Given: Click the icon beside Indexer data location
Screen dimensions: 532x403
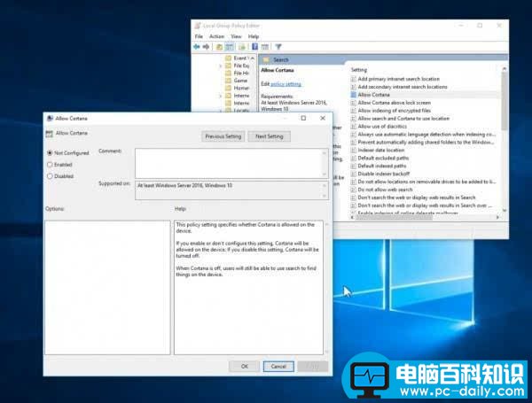Looking at the screenshot, I should 353,151.
